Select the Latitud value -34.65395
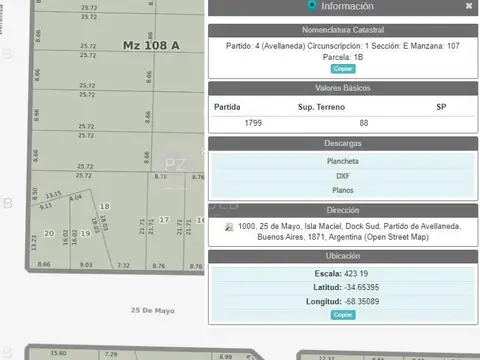Screen dimensions: 480x360 click(362, 287)
